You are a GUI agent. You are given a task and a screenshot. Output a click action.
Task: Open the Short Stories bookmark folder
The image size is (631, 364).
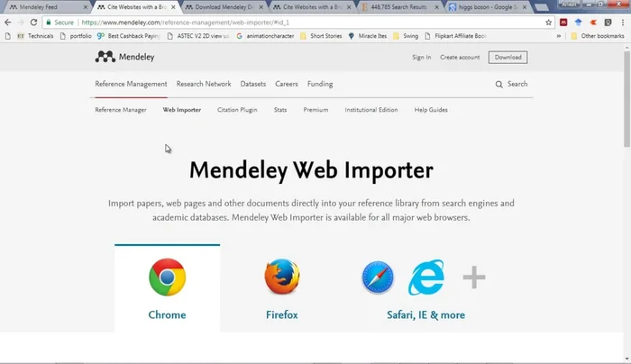point(321,36)
